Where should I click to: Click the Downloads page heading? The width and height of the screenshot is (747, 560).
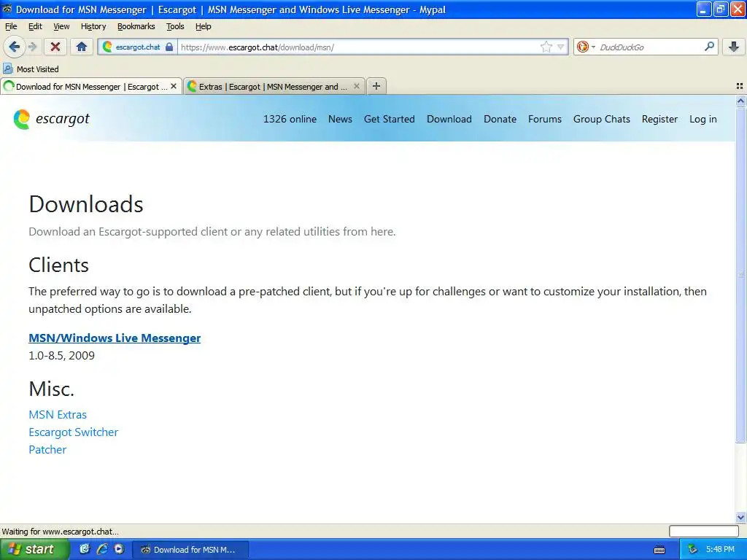tap(86, 204)
